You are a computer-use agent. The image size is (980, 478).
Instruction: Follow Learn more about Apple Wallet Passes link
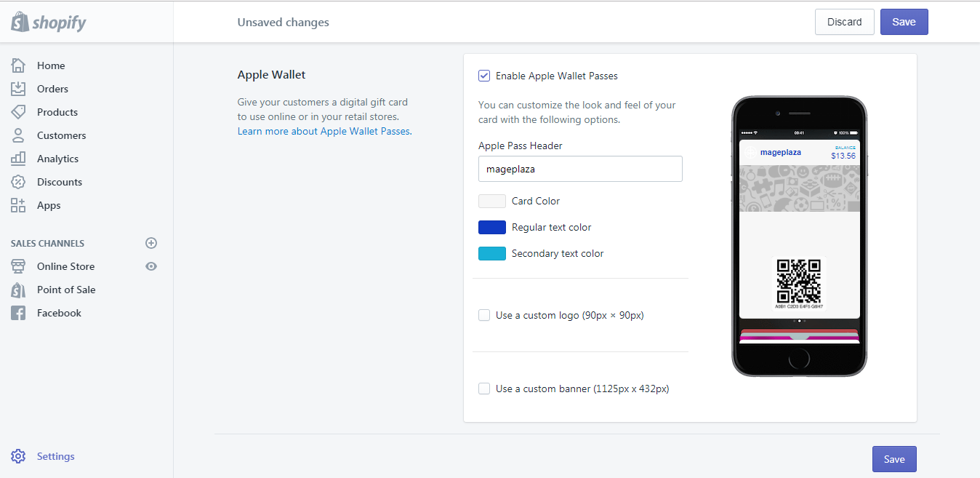tap(324, 132)
